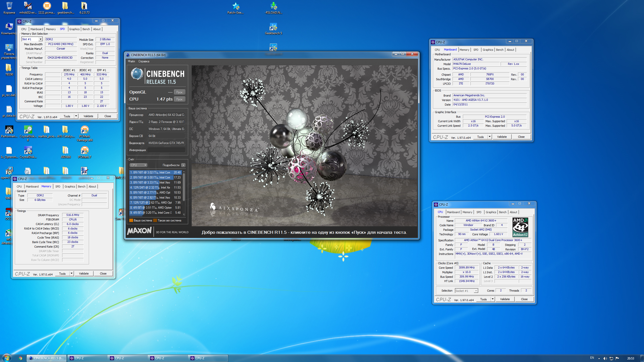644x362 pixels.
Task: Open the CPU ranking dropdown in Cinebench
Action: coord(138,165)
